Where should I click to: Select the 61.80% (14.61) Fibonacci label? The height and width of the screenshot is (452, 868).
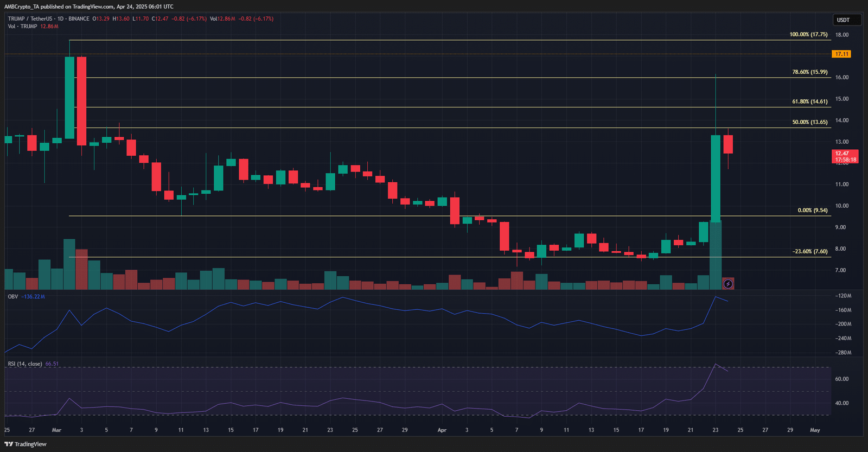(810, 101)
